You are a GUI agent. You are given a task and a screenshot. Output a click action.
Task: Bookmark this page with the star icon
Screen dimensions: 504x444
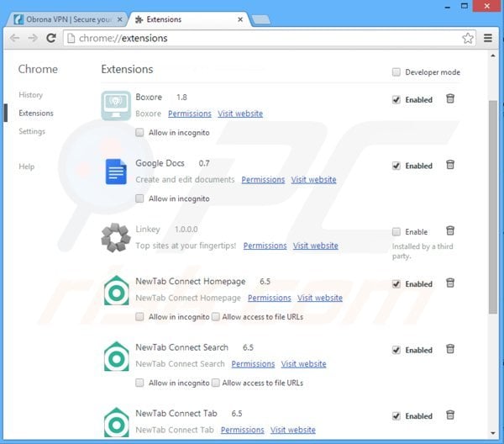coord(468,39)
